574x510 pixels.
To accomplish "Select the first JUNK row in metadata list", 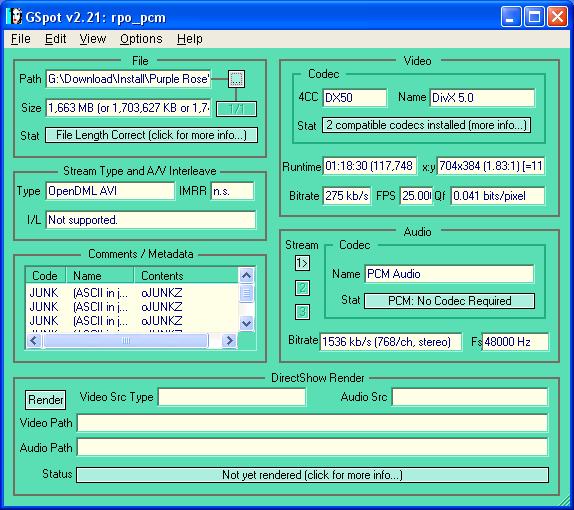I will (132, 293).
